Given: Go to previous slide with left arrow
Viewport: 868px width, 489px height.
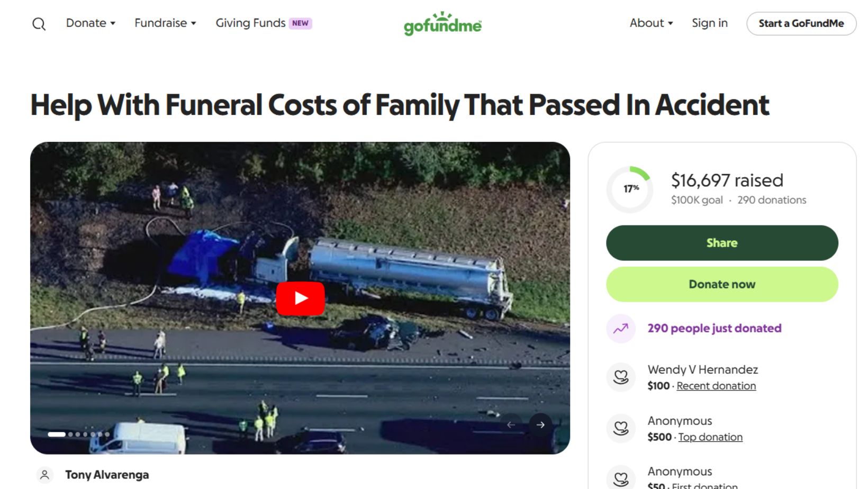Looking at the screenshot, I should click(x=511, y=424).
